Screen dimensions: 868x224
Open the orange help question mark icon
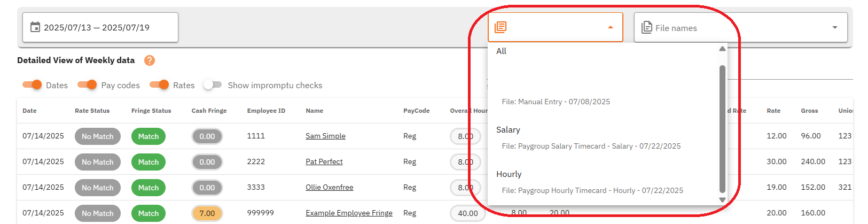(x=150, y=60)
